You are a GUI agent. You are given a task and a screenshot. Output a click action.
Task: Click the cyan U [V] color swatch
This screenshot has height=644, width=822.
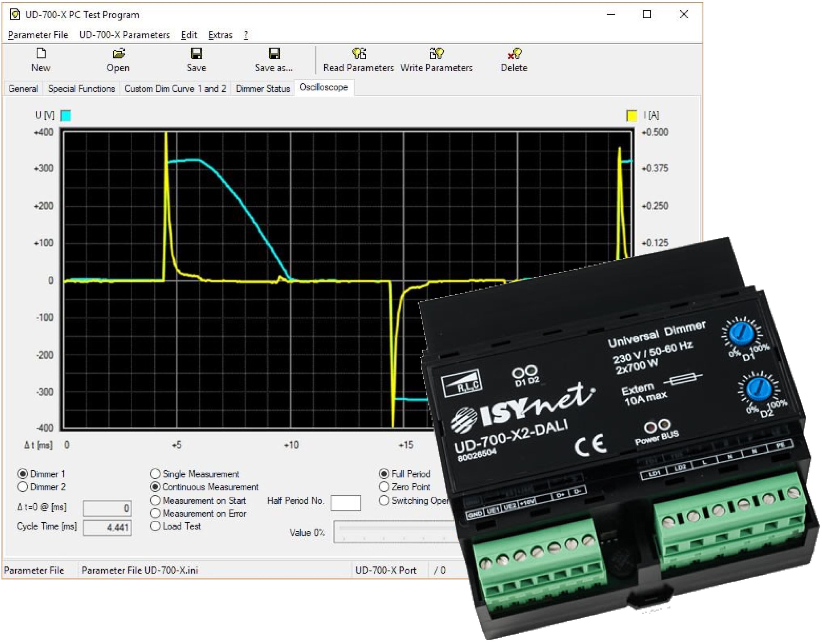(x=66, y=115)
